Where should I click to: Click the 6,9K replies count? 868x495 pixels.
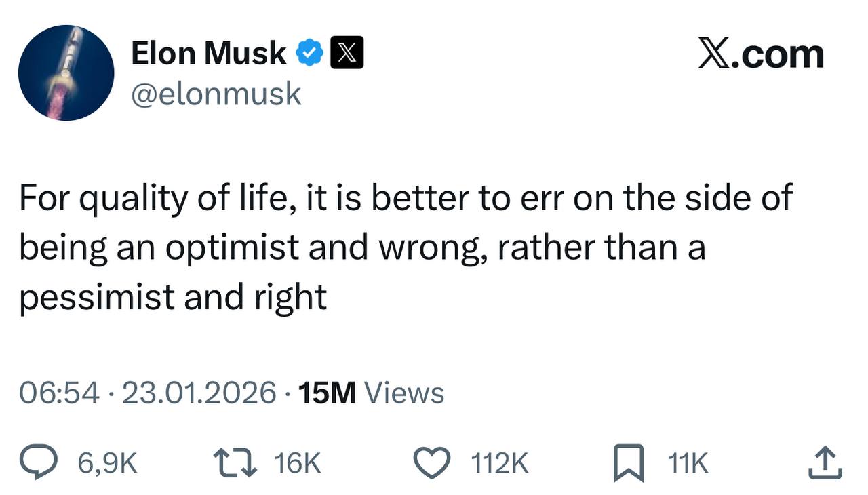pos(108,464)
